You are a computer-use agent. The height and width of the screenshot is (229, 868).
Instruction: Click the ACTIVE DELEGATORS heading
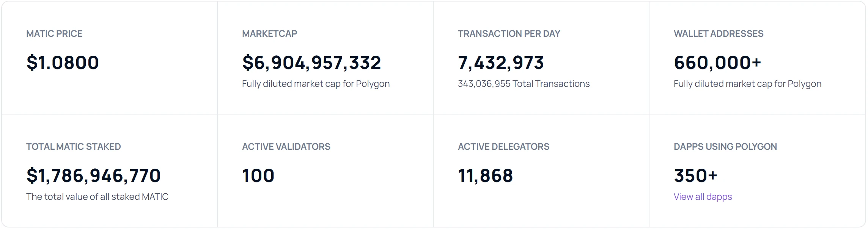503,147
